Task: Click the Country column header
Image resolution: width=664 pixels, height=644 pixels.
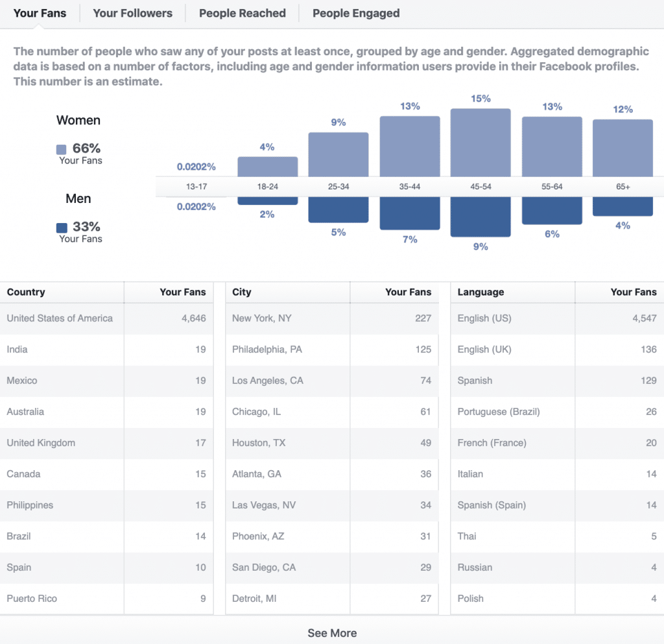Action: [26, 292]
